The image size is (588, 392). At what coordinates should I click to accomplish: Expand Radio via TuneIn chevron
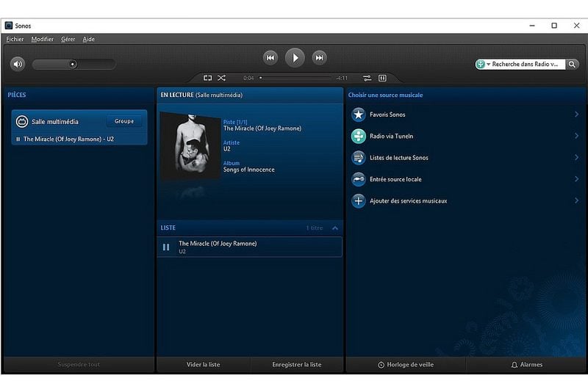click(x=576, y=136)
